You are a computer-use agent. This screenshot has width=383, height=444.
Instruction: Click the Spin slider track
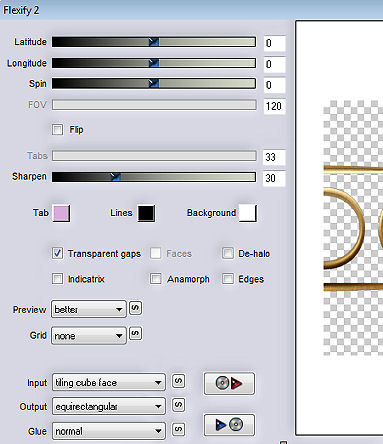[154, 84]
